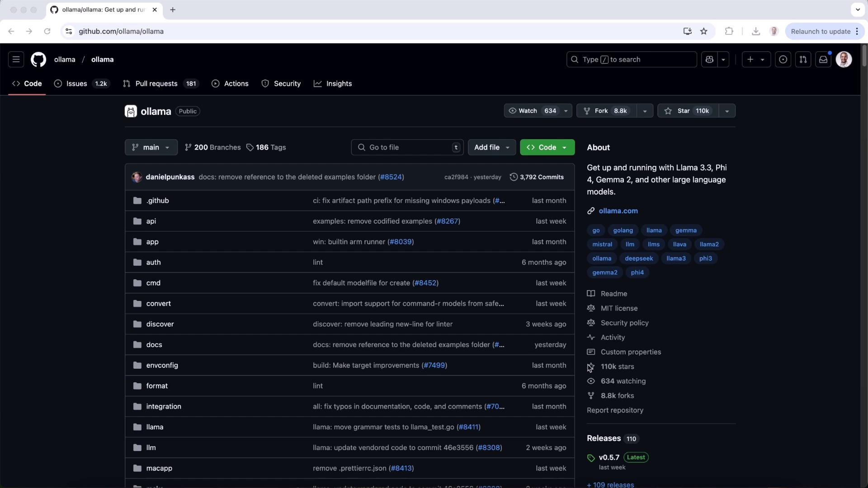Expand the green Code dropdown button

[547, 147]
